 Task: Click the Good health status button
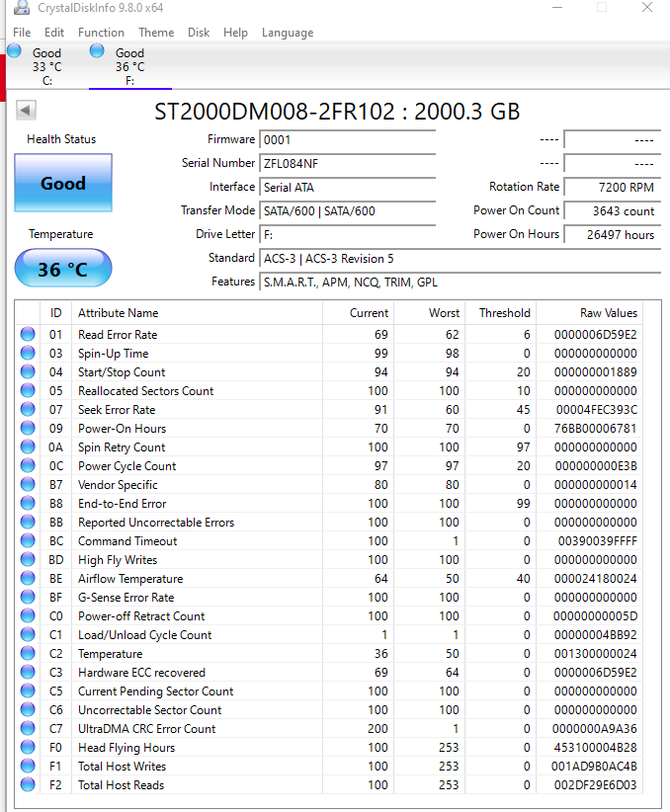click(63, 183)
